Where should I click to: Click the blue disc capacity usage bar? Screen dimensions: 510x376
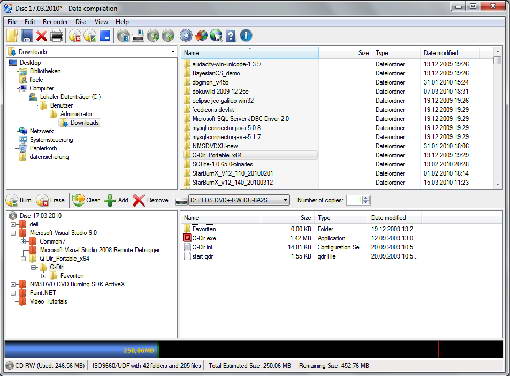click(x=82, y=350)
